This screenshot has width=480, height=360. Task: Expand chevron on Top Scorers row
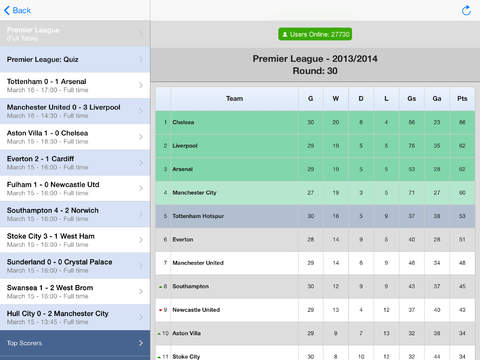pos(141,343)
